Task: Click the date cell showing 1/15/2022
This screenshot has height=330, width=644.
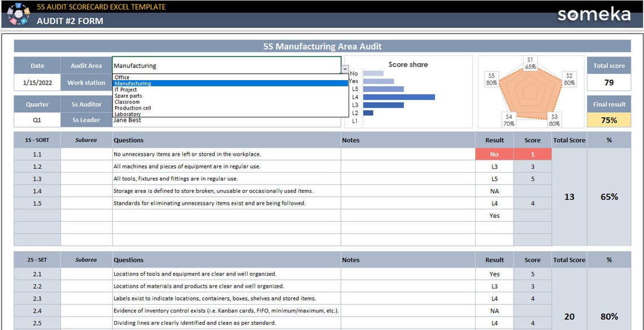Action: pyautogui.click(x=37, y=82)
